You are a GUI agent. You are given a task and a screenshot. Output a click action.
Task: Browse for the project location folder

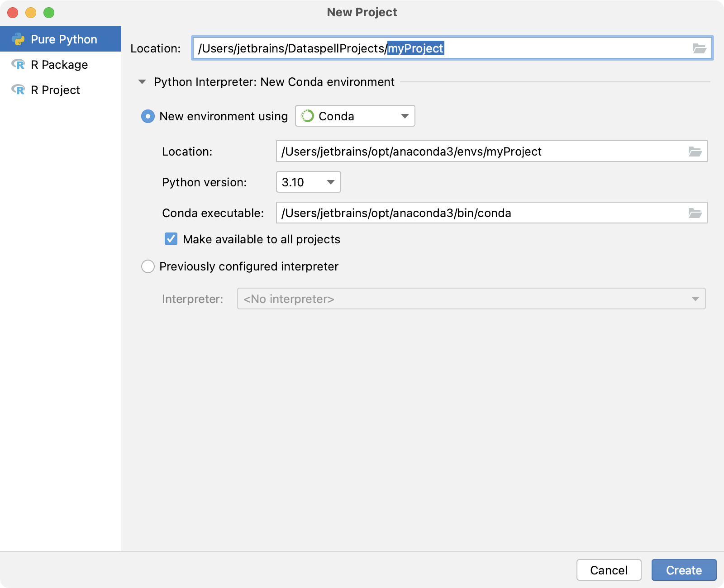(x=700, y=48)
